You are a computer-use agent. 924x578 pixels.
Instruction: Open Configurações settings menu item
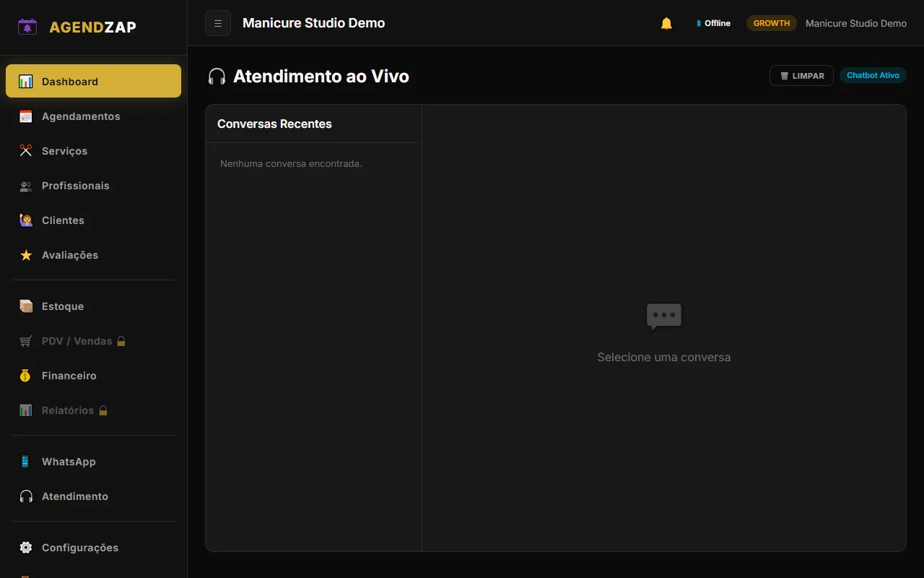79,548
